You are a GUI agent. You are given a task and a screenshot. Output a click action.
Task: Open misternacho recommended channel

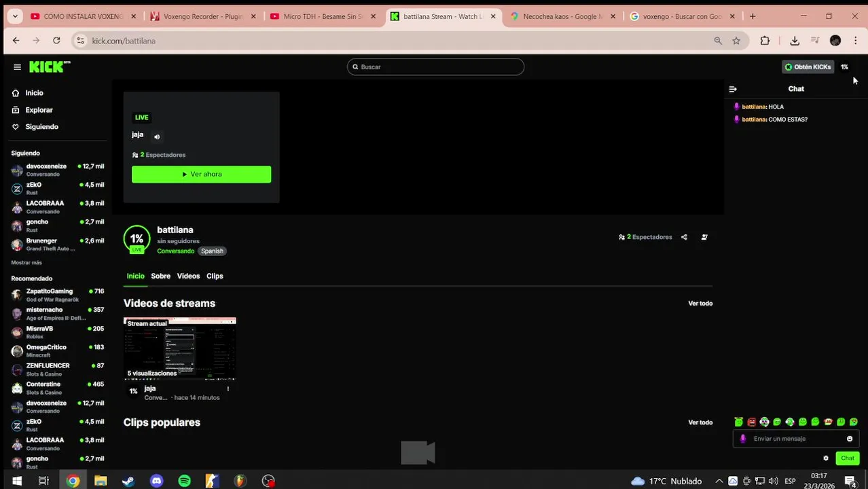58,313
